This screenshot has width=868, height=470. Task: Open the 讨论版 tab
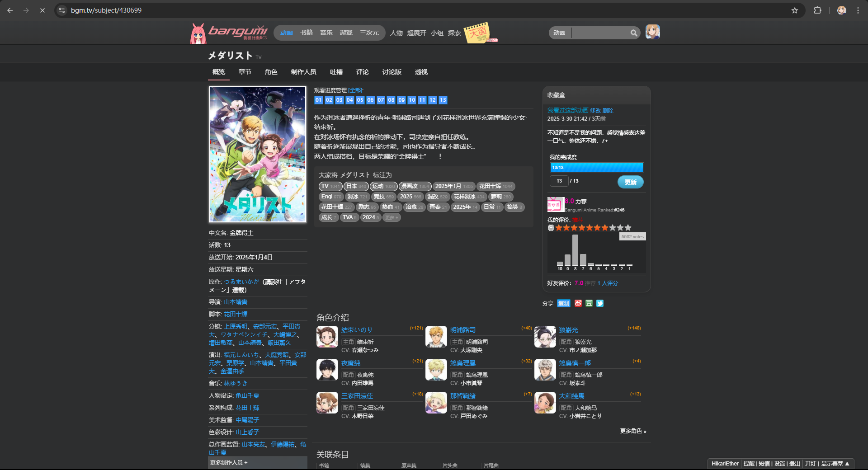[392, 72]
